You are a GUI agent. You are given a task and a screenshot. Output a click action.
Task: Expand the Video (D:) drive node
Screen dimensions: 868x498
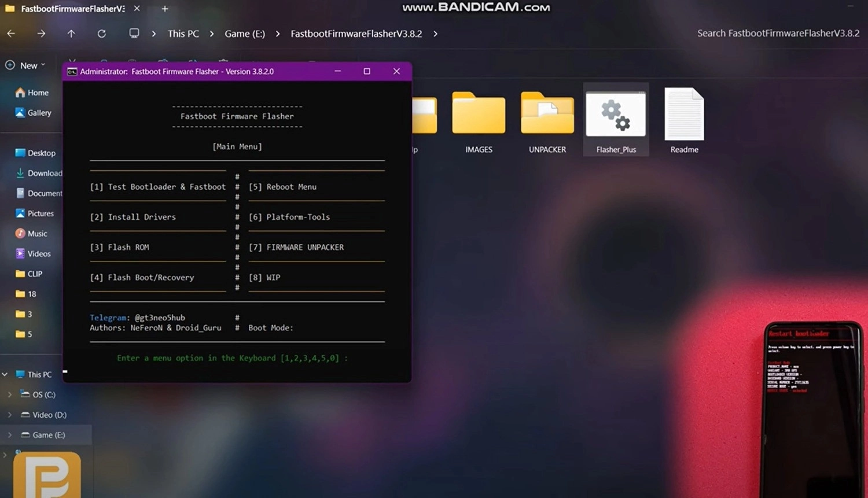(x=10, y=415)
